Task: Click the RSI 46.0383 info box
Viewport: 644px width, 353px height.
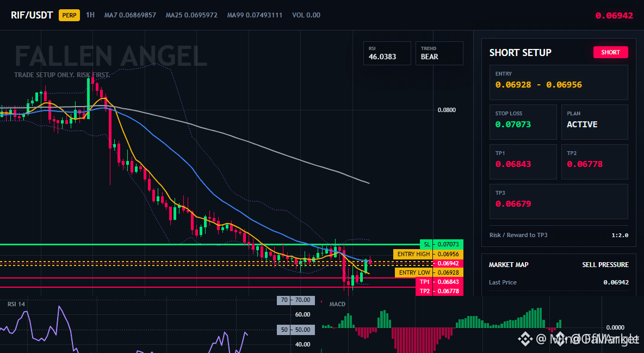Action: point(387,53)
